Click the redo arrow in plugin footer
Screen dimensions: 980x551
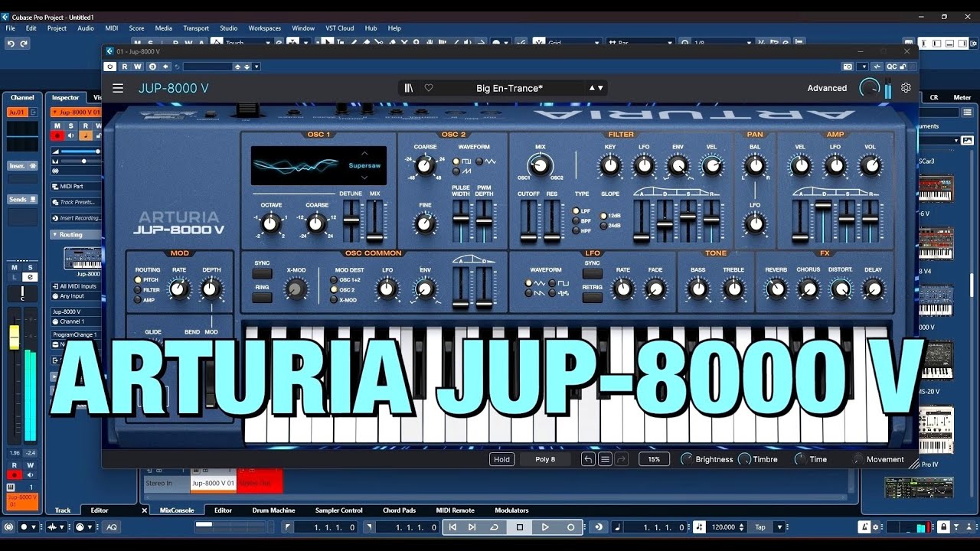coord(622,459)
